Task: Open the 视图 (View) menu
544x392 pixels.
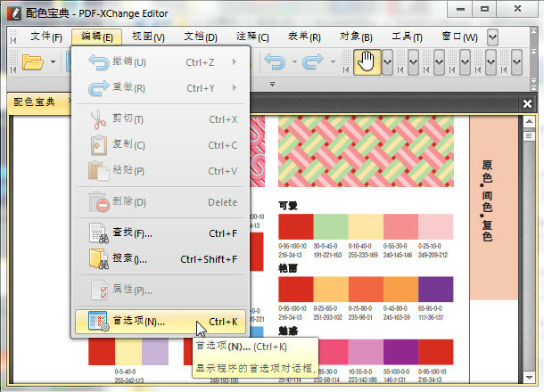Action: (147, 37)
